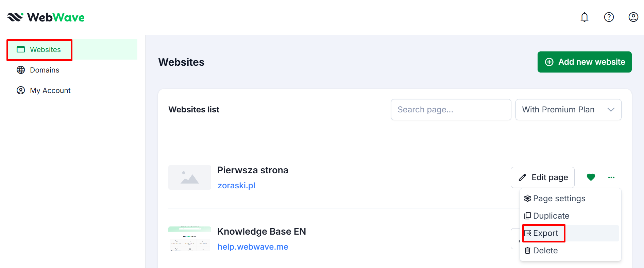Open the user profile icon in header
This screenshot has height=268, width=644.
point(633,17)
